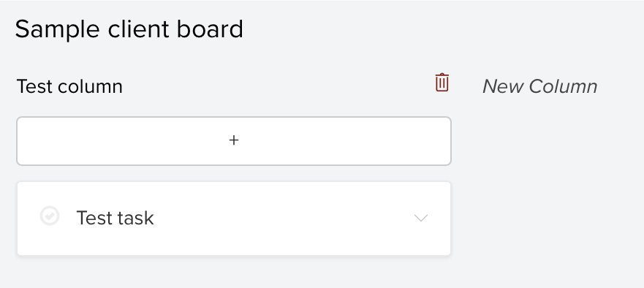
Task: Mark Test task complete via check circle
Action: coord(50,216)
